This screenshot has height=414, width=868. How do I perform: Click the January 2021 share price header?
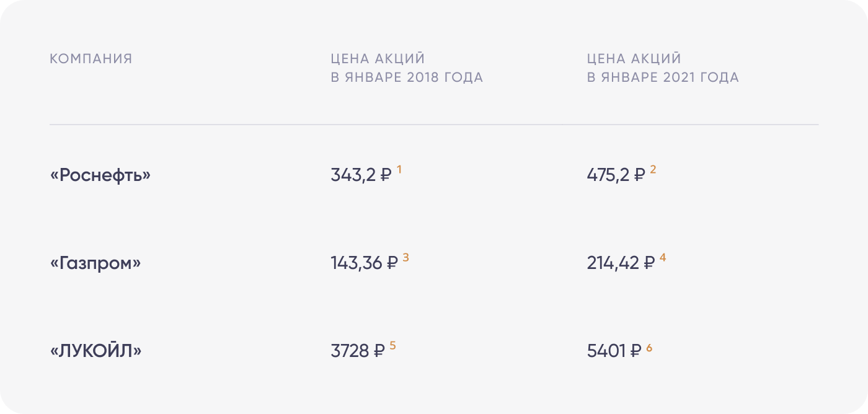point(663,68)
